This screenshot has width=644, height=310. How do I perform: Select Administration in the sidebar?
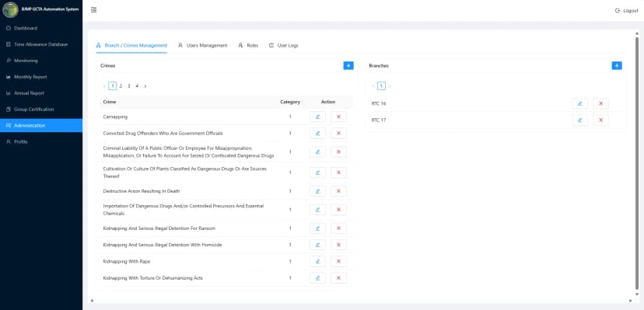41,126
